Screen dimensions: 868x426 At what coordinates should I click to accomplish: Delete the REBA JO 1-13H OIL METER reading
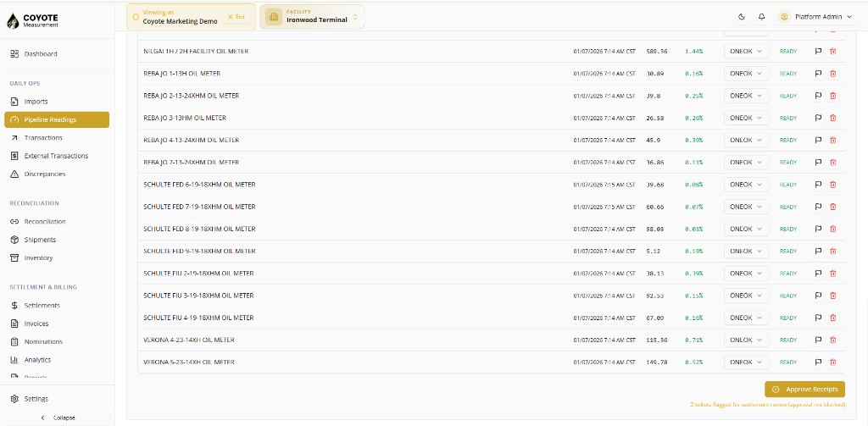[x=832, y=74]
